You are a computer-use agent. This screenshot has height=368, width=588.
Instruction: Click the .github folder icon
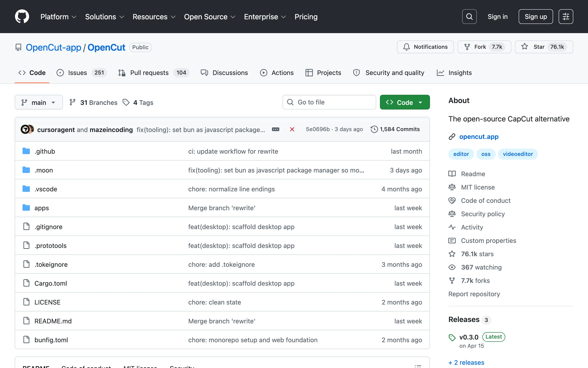pyautogui.click(x=26, y=151)
